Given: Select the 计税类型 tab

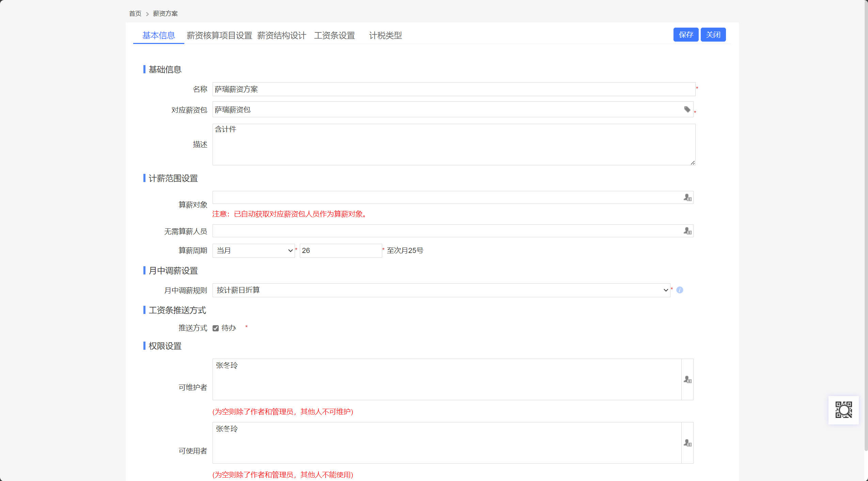Looking at the screenshot, I should pos(385,35).
